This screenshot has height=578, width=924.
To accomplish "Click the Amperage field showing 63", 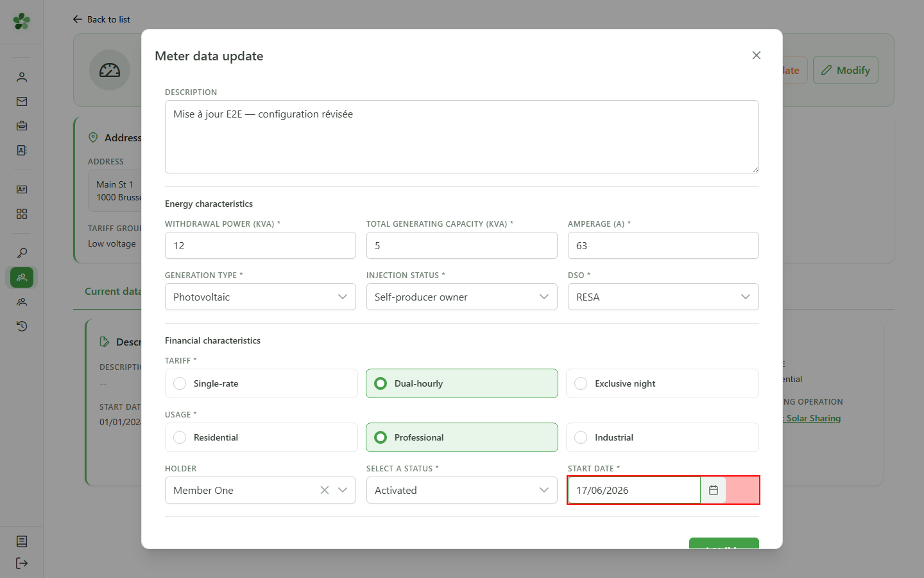I will 663,245.
